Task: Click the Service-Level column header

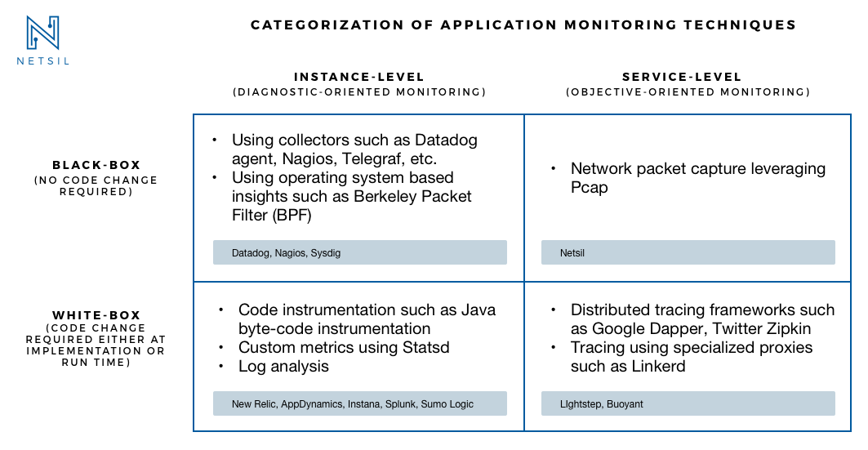Action: 688,78
